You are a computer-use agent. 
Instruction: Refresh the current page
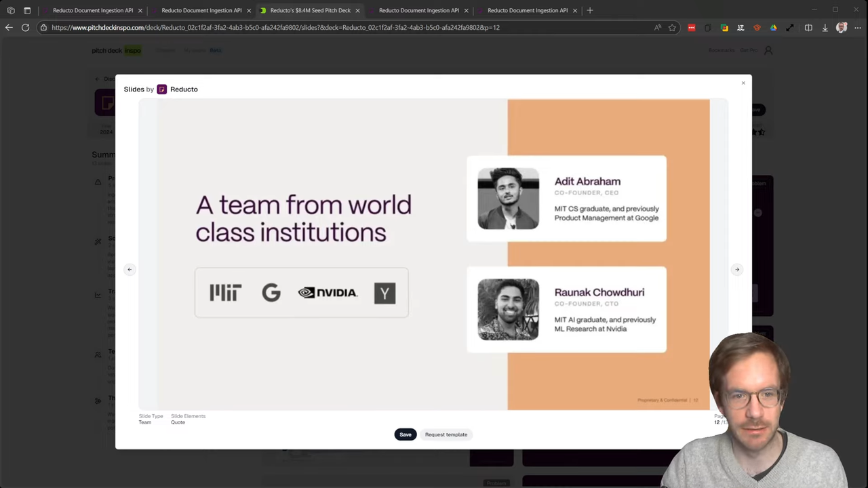tap(25, 27)
